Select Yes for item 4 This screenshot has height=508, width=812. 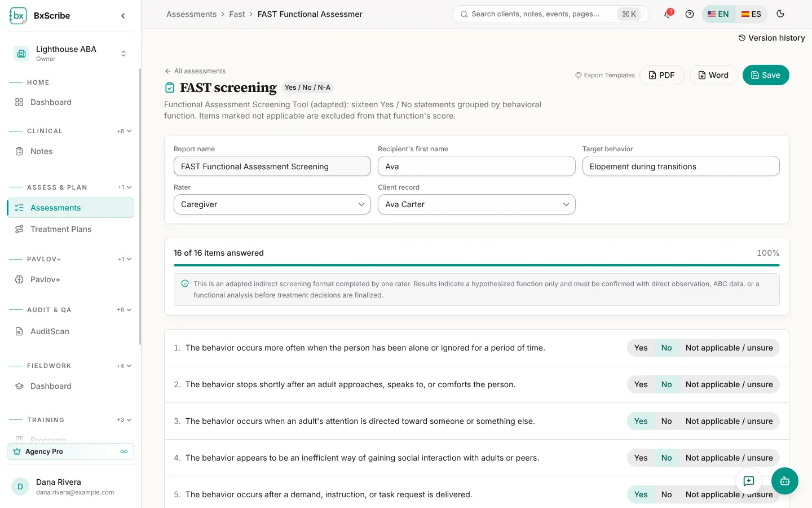pos(641,458)
